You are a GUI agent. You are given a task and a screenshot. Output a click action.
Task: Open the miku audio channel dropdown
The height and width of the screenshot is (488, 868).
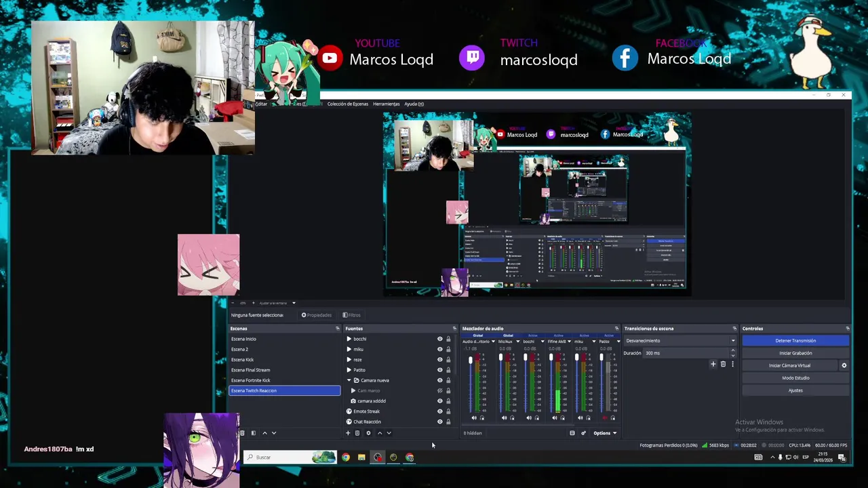594,342
